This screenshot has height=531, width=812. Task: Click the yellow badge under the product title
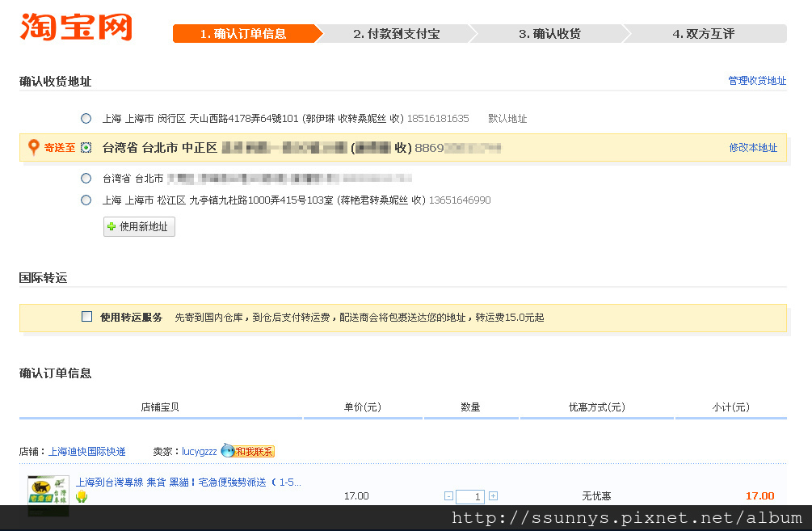(82, 496)
